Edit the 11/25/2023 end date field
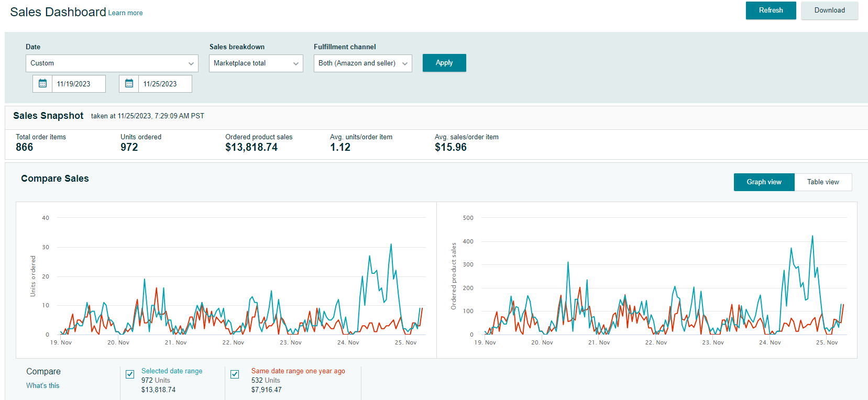Viewport: 868px width, 400px height. click(165, 84)
